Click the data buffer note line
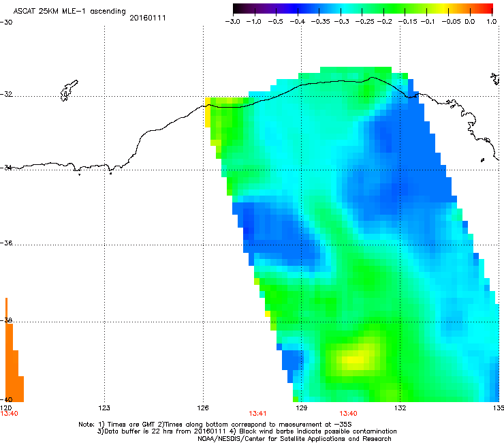The width and height of the screenshot is (504, 443). (247, 431)
